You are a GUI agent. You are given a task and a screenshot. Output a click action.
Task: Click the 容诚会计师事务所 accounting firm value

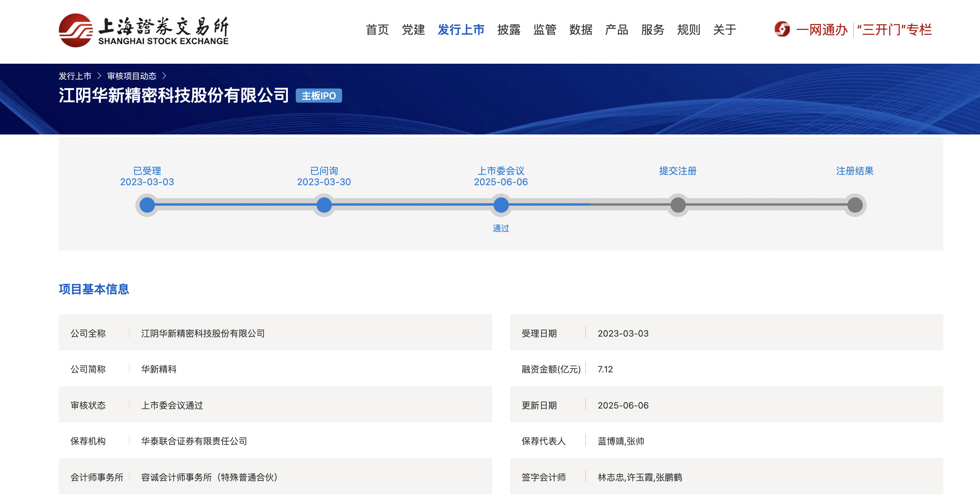tap(210, 477)
